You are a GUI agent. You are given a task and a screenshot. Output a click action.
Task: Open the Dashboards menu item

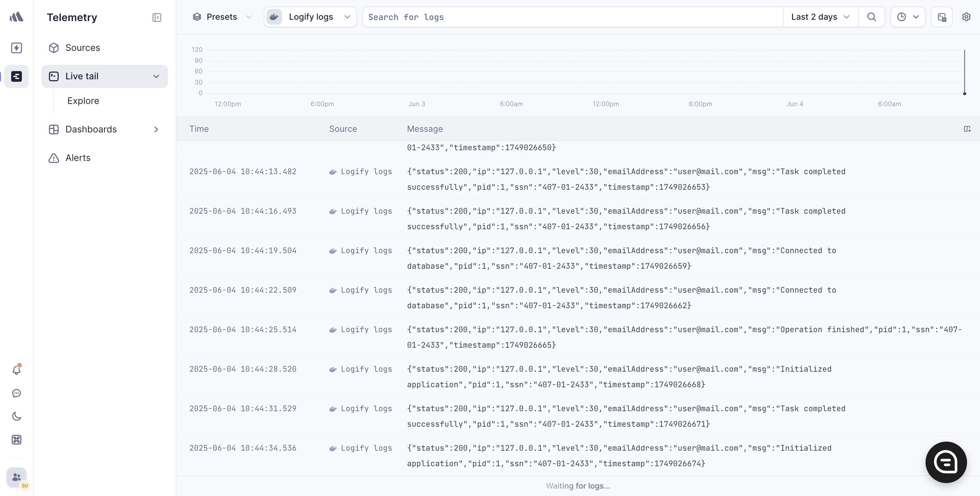tap(105, 130)
